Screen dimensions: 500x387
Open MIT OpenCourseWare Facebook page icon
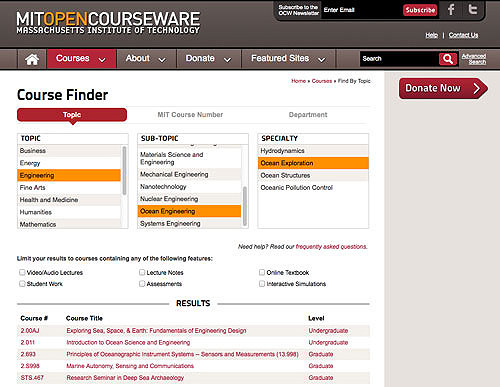pyautogui.click(x=451, y=10)
